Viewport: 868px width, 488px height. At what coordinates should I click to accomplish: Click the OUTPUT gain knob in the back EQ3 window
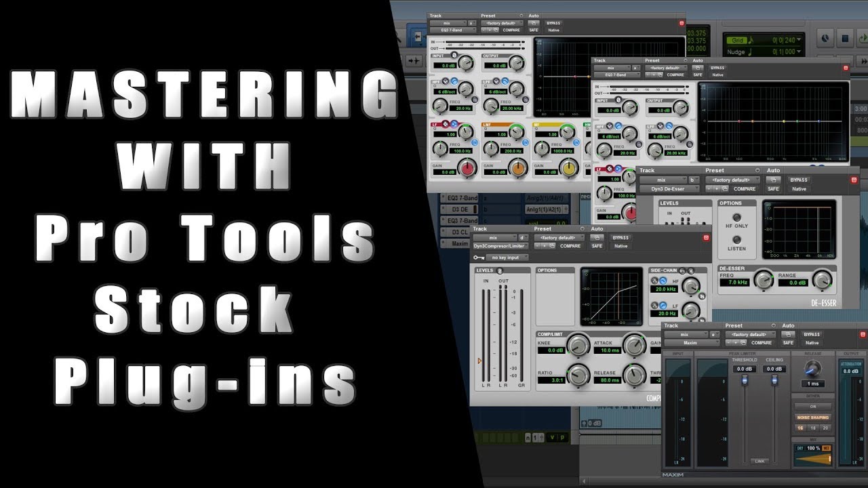tap(516, 64)
